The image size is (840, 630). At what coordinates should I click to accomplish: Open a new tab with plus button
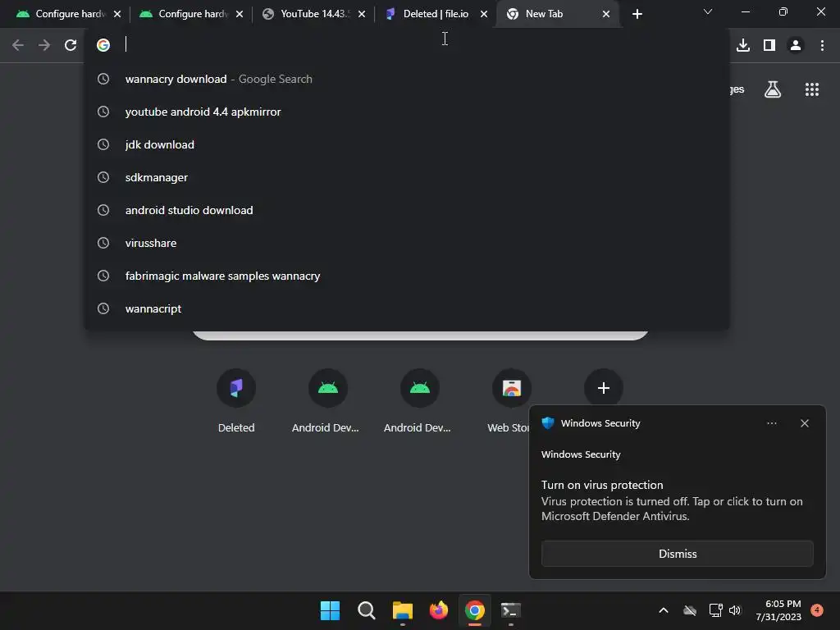[x=637, y=15]
